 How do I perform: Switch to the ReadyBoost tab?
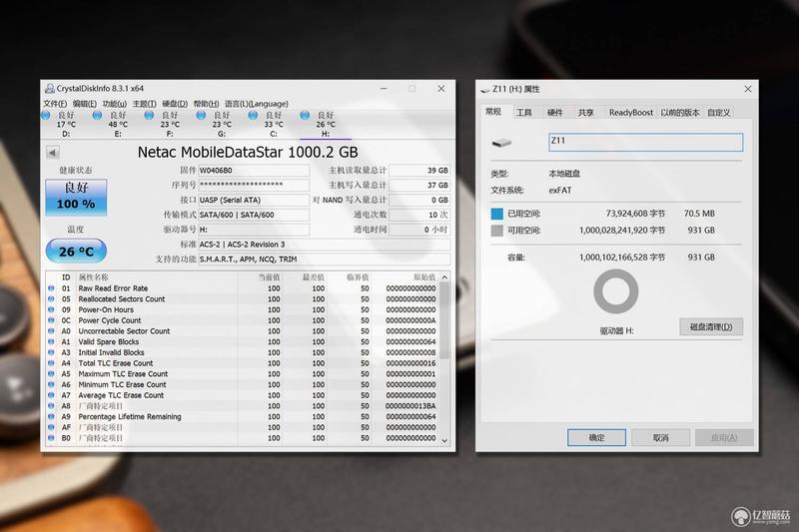(631, 113)
